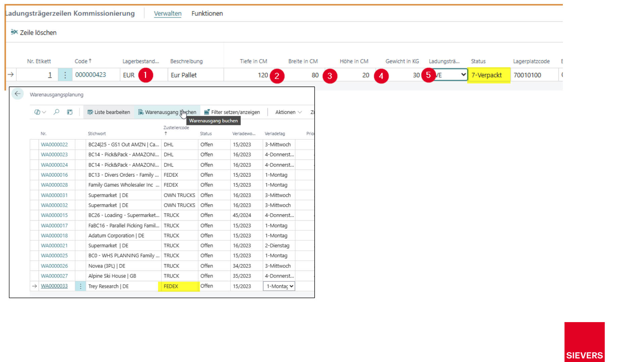
Task: Open shipment WA0000018
Action: (x=54, y=236)
